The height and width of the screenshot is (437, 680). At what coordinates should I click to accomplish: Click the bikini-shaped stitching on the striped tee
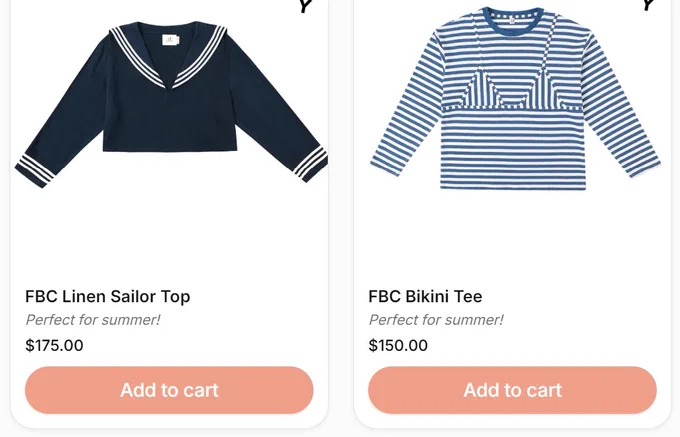512,89
